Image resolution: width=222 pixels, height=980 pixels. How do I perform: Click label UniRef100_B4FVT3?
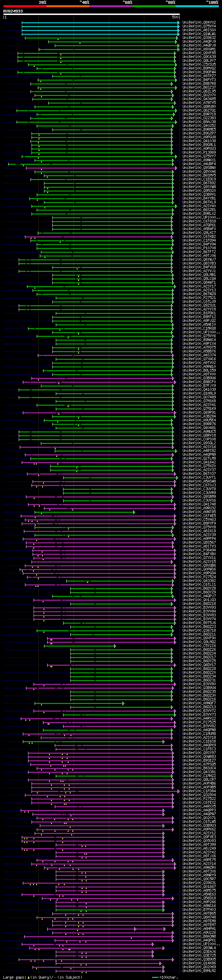point(199,80)
